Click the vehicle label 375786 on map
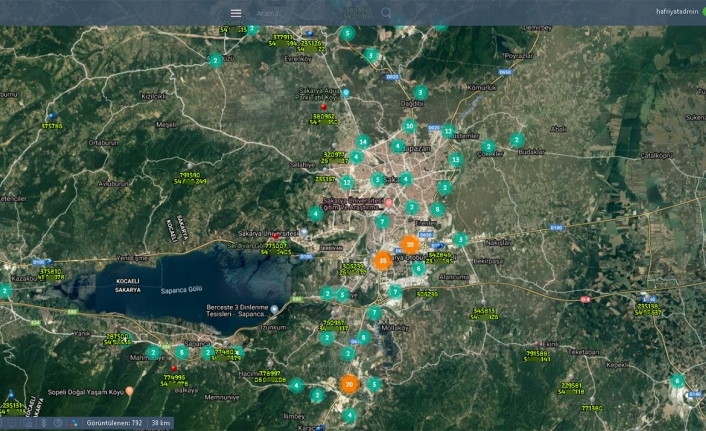This screenshot has height=431, width=706. click(52, 126)
